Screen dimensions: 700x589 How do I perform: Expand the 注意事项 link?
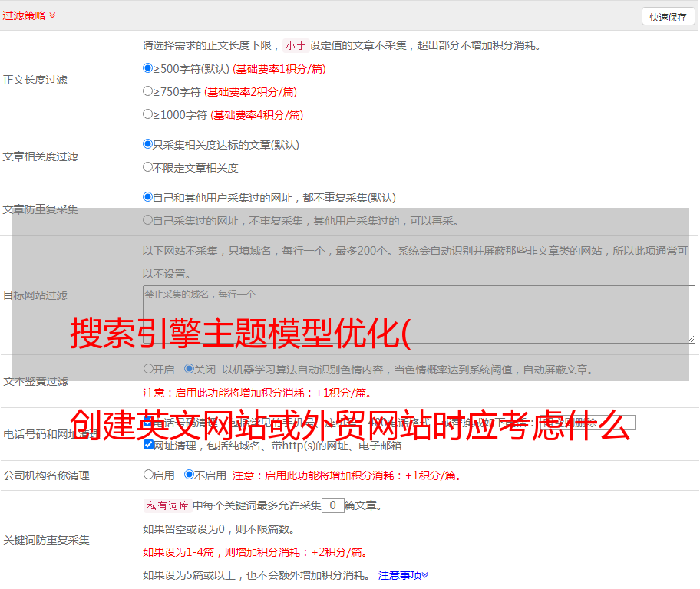pyautogui.click(x=402, y=574)
